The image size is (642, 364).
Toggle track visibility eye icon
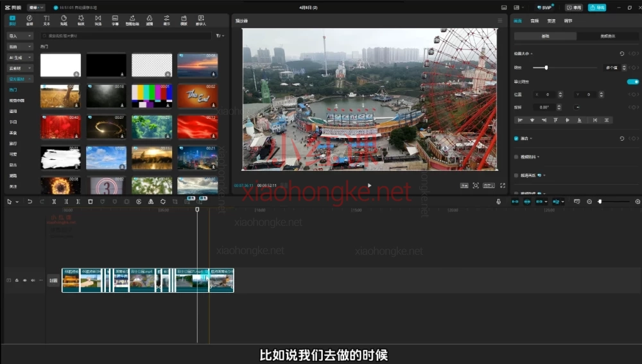(24, 281)
